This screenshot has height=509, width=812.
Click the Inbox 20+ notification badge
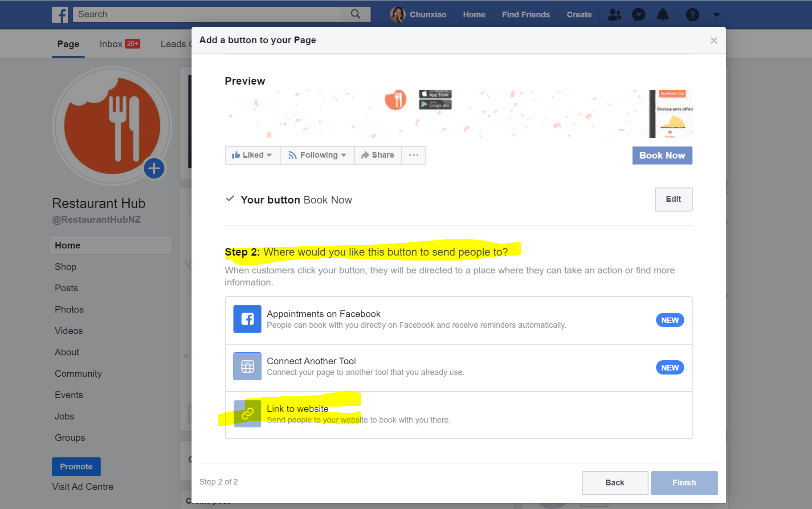coord(133,44)
